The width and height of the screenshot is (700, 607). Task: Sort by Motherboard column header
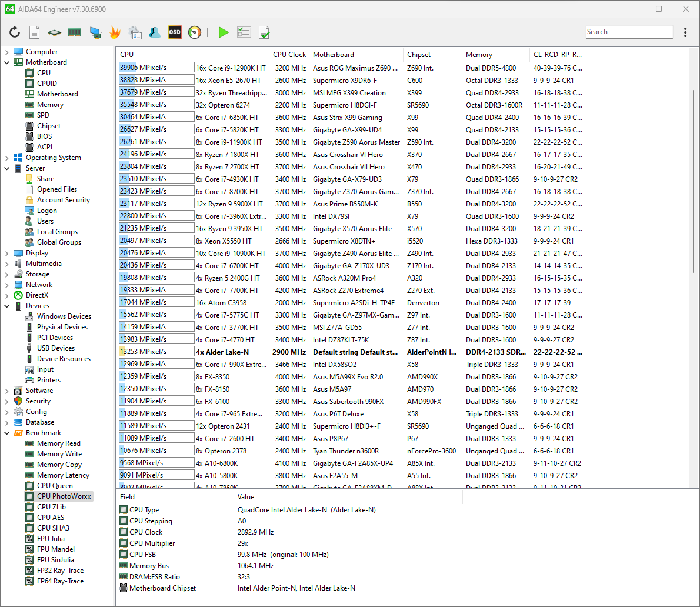point(356,55)
